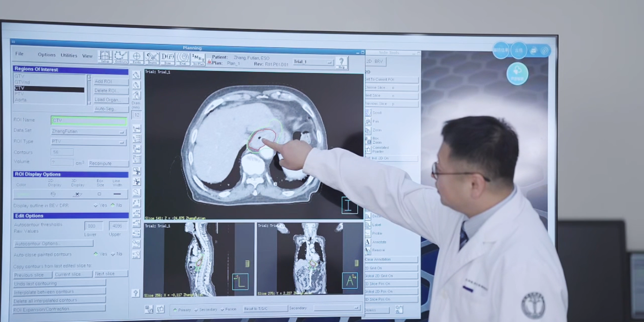Open the Utilities menu
Viewport: 644px width, 322px height.
pyautogui.click(x=69, y=55)
